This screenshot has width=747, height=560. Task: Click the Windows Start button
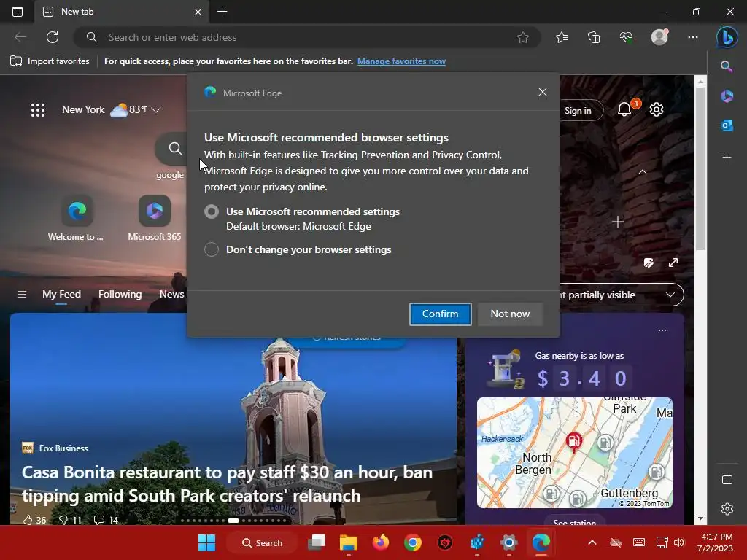206,542
